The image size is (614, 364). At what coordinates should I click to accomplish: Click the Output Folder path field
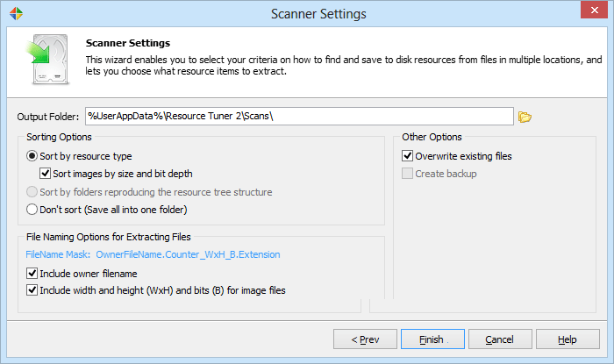coord(298,117)
